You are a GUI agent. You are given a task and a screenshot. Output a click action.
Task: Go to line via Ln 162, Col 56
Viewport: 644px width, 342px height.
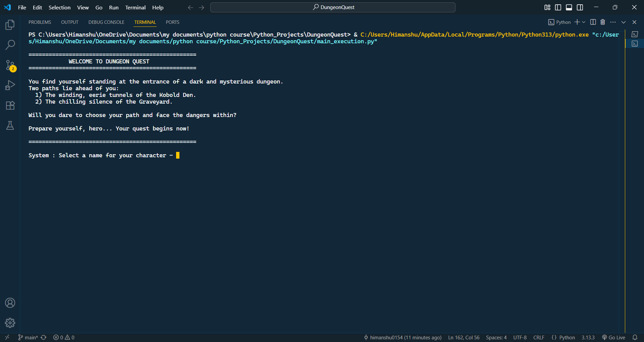coord(464,337)
